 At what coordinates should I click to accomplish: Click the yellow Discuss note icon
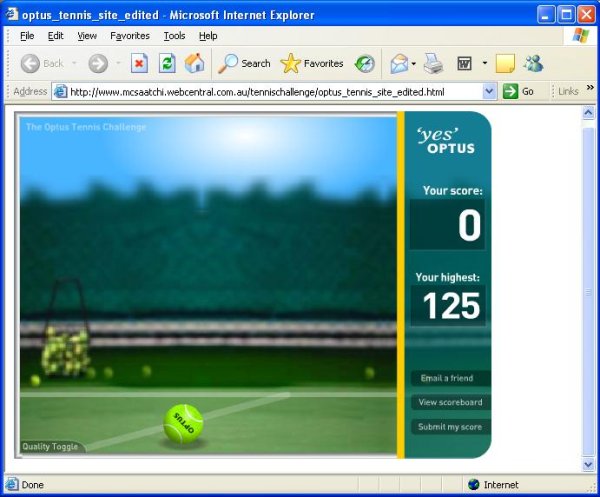click(505, 63)
